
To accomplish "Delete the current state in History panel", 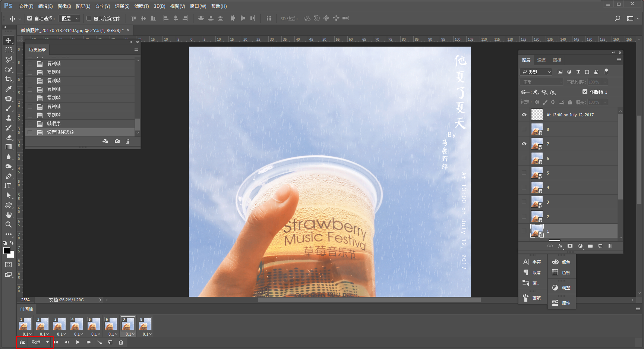I will pos(128,141).
